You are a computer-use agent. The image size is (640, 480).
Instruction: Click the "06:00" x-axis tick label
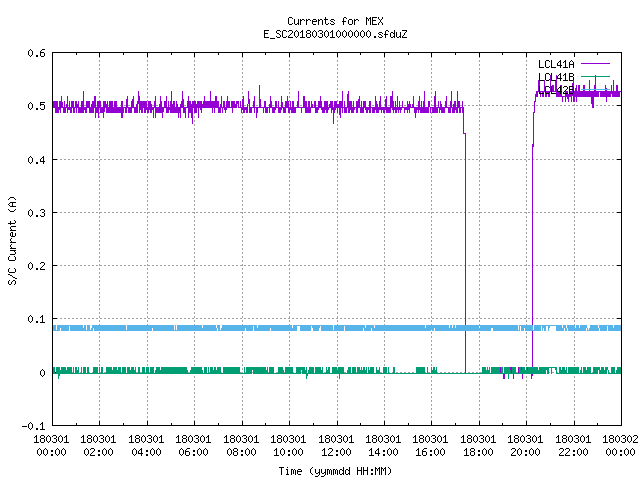(x=193, y=452)
